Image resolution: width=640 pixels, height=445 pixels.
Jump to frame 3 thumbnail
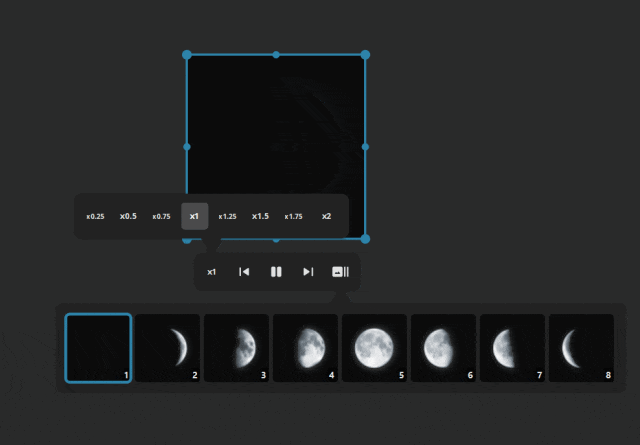[236, 348]
